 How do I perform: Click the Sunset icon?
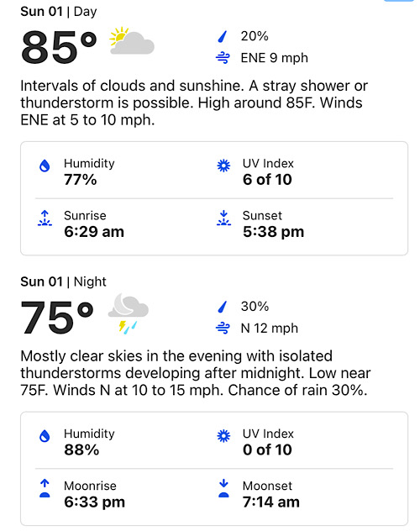point(223,218)
